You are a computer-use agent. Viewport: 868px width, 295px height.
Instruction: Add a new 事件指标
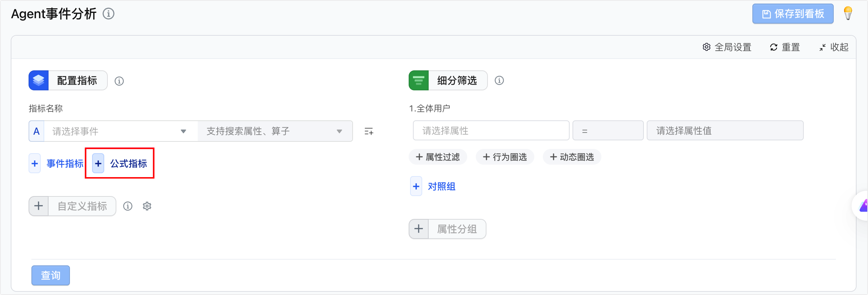(56, 164)
